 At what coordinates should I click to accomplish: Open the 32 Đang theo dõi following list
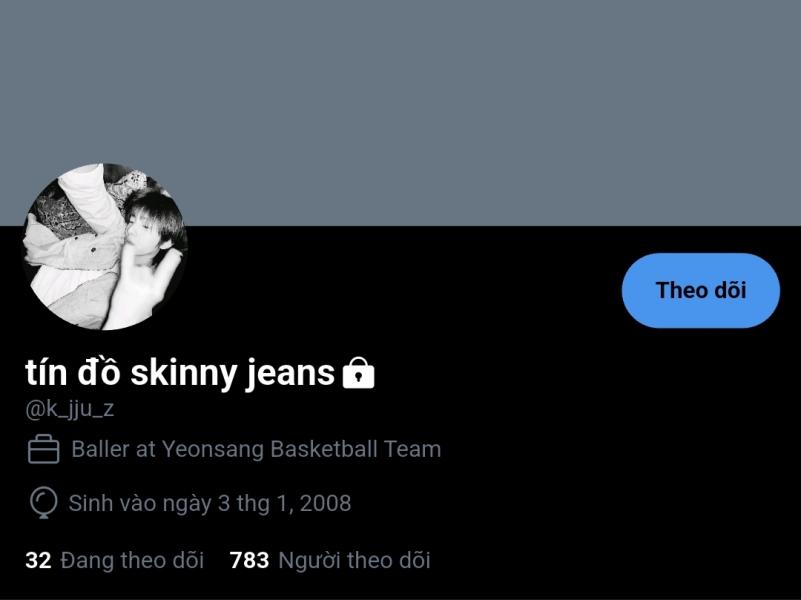tap(114, 560)
